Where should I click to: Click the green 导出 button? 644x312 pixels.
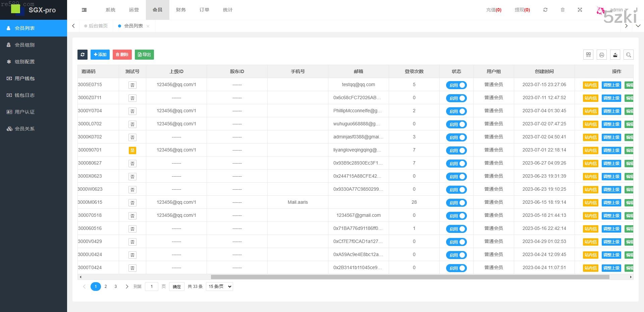pos(144,55)
